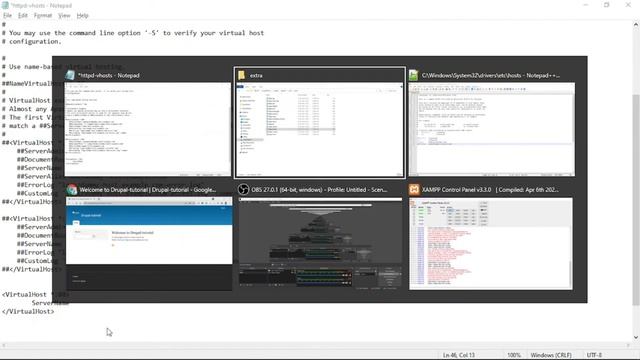Click the 'Ln 46, Col 13' status bar entry
The width and height of the screenshot is (640, 360).
[459, 355]
